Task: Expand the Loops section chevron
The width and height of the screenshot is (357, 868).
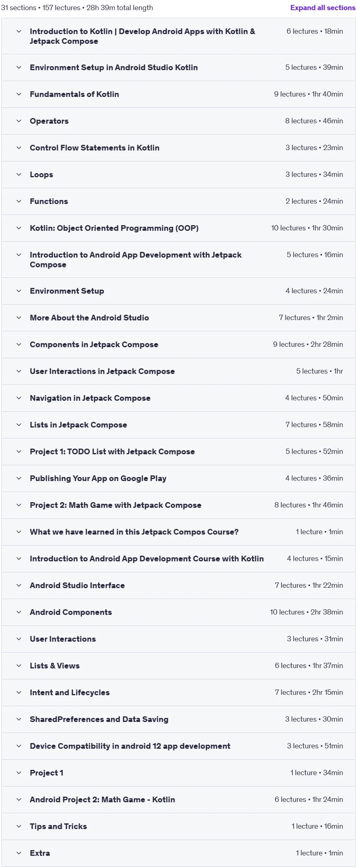Action: [19, 174]
